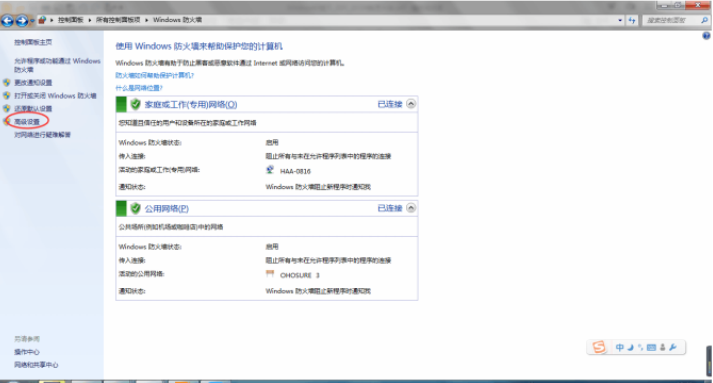Toggle the punctuation mode IME icon
Viewport: 713px width, 383px height.
tap(640, 348)
